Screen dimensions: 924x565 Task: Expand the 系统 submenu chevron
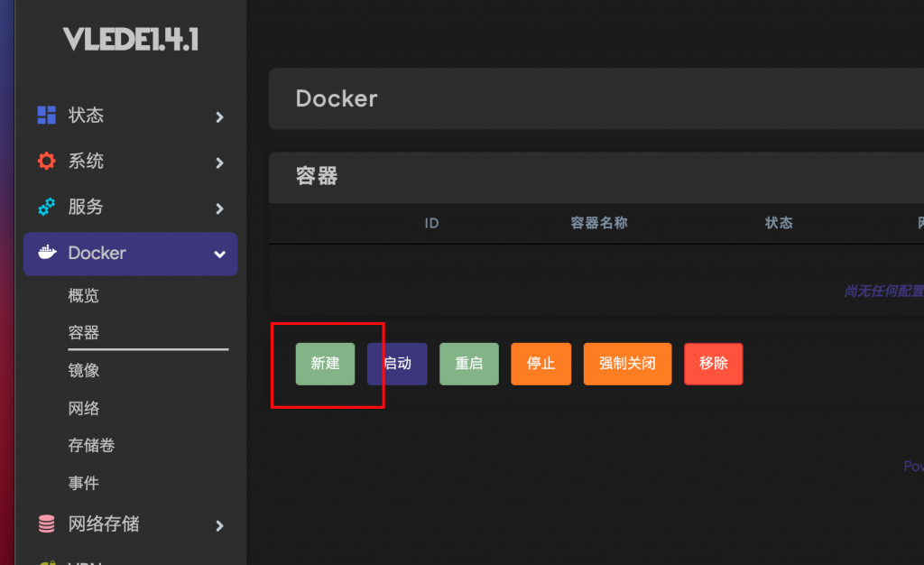coord(219,162)
